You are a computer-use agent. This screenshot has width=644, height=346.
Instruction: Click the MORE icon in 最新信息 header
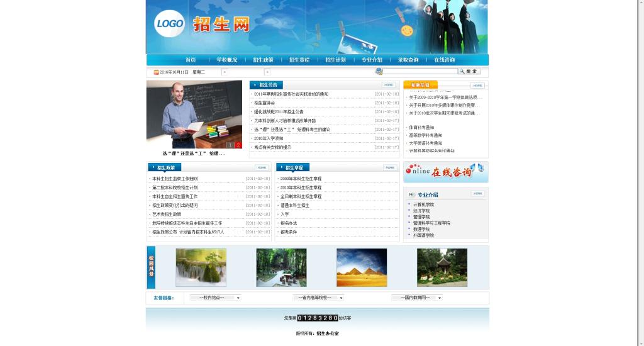[x=477, y=86]
